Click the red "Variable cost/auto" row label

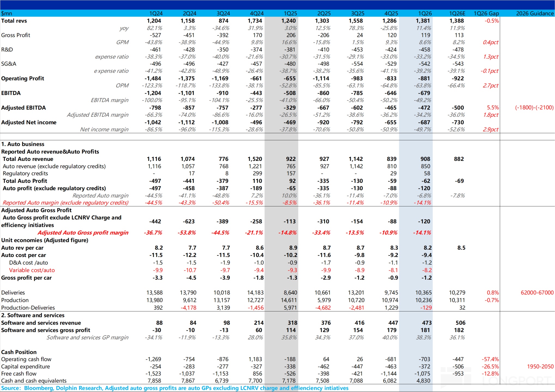click(x=32, y=270)
